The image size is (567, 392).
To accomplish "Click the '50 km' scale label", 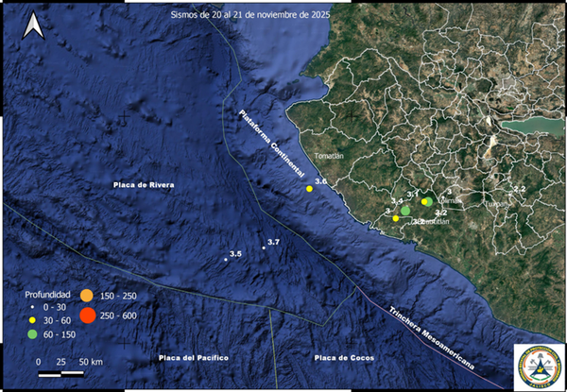I will click(91, 362).
